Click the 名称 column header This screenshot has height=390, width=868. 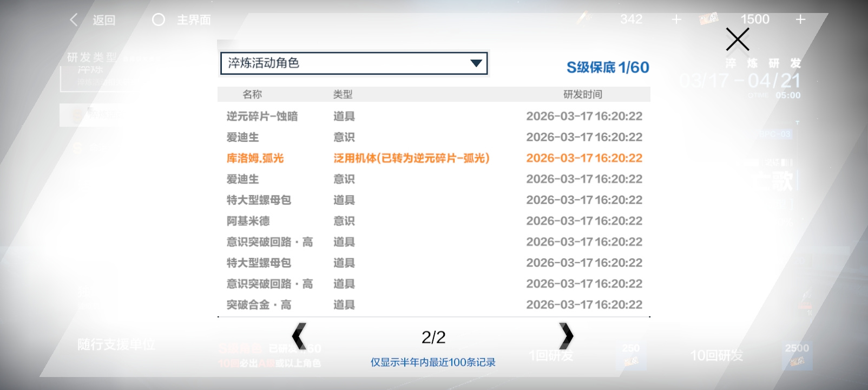coord(252,94)
